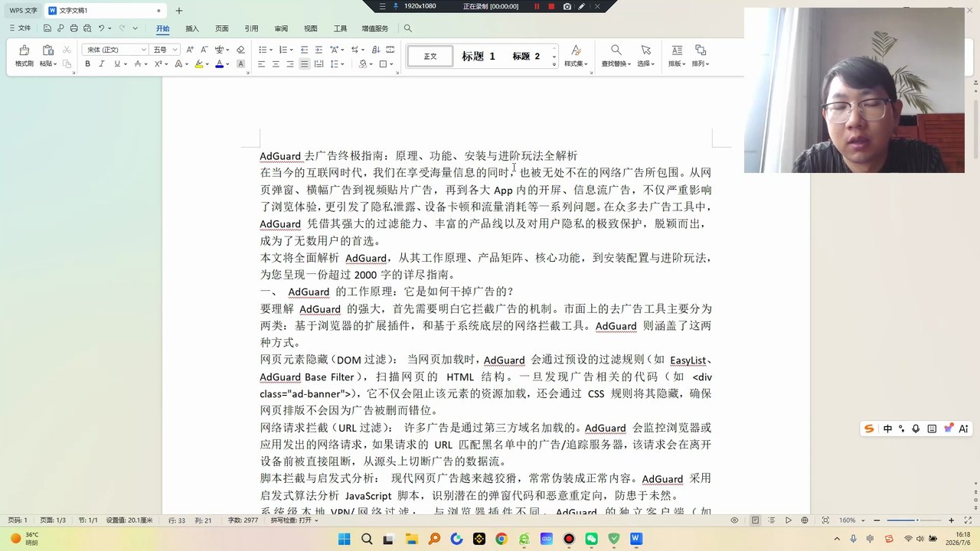Viewport: 980px width, 551px height.
Task: Click the Clear Formatting eraser icon
Action: pyautogui.click(x=240, y=49)
